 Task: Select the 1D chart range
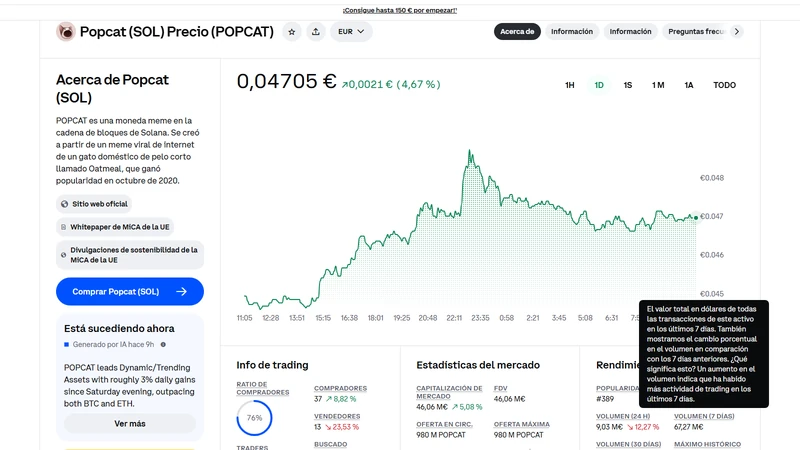[x=599, y=85]
